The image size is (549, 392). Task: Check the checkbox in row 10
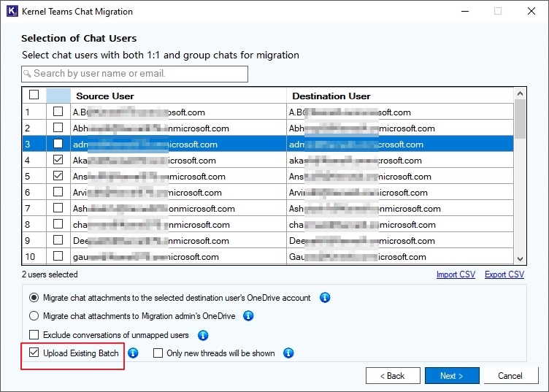58,256
